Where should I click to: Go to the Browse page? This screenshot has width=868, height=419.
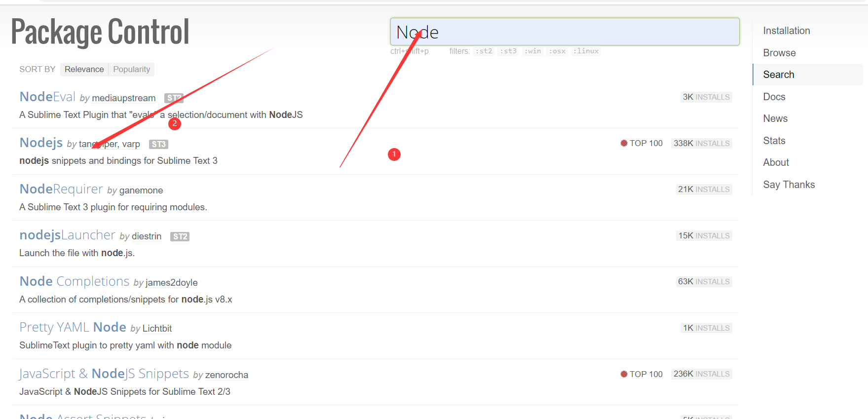[x=779, y=53]
